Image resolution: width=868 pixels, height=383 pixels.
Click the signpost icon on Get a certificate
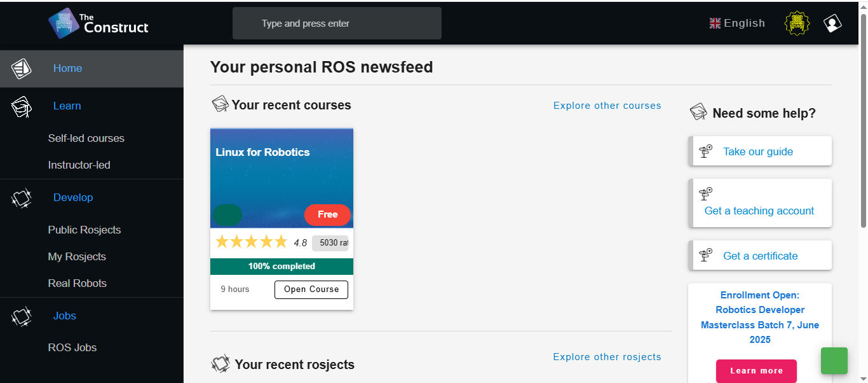(x=705, y=255)
